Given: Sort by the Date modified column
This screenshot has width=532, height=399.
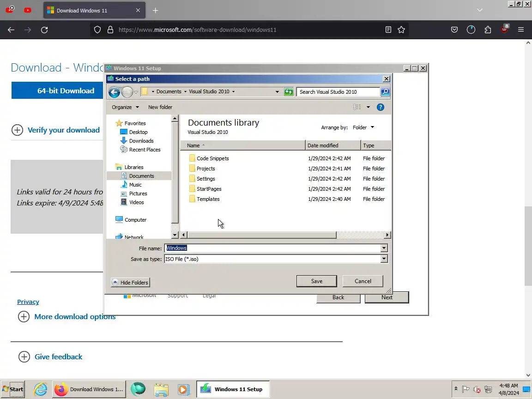Looking at the screenshot, I should (333, 145).
